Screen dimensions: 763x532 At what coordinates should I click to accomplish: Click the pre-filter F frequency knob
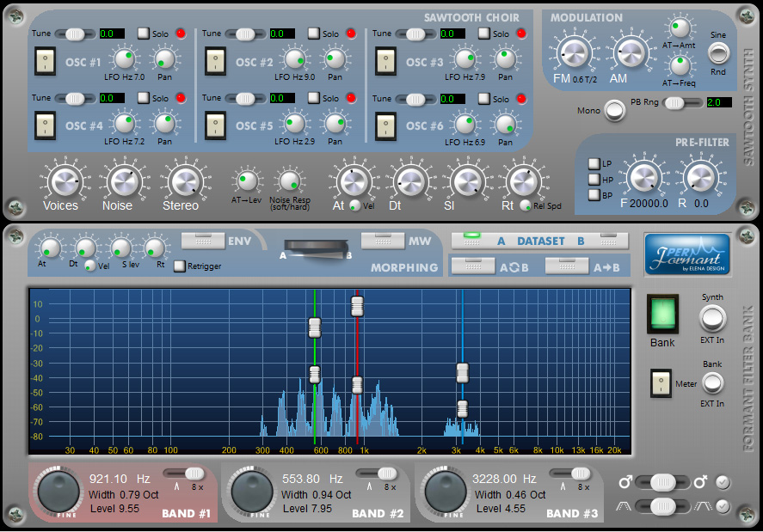tap(644, 177)
